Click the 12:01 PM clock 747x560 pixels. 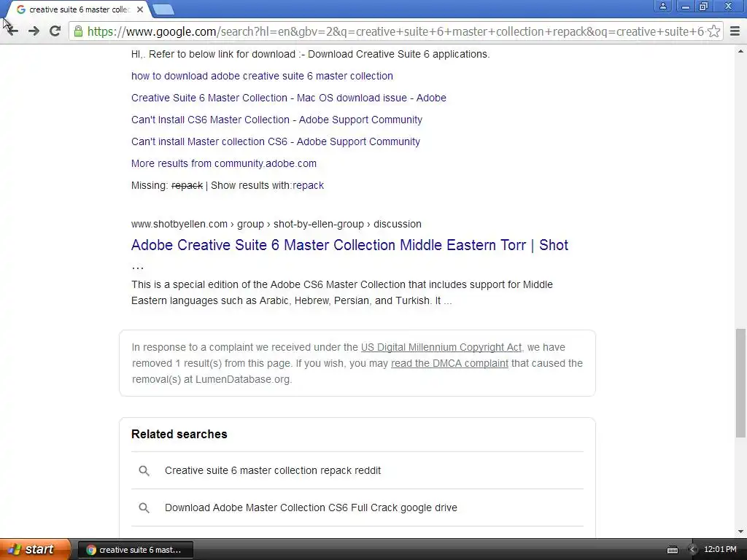point(720,550)
